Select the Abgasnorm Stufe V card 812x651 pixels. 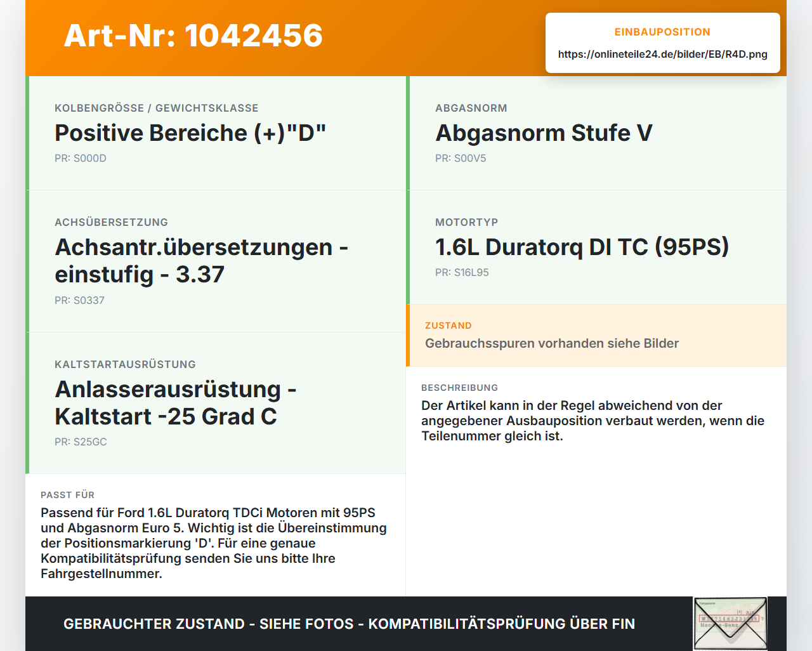tap(596, 133)
